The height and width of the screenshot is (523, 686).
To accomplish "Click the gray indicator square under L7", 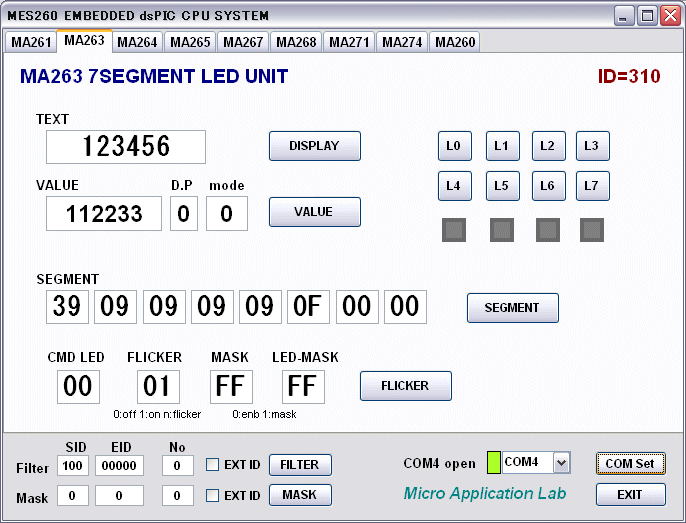I will (592, 230).
